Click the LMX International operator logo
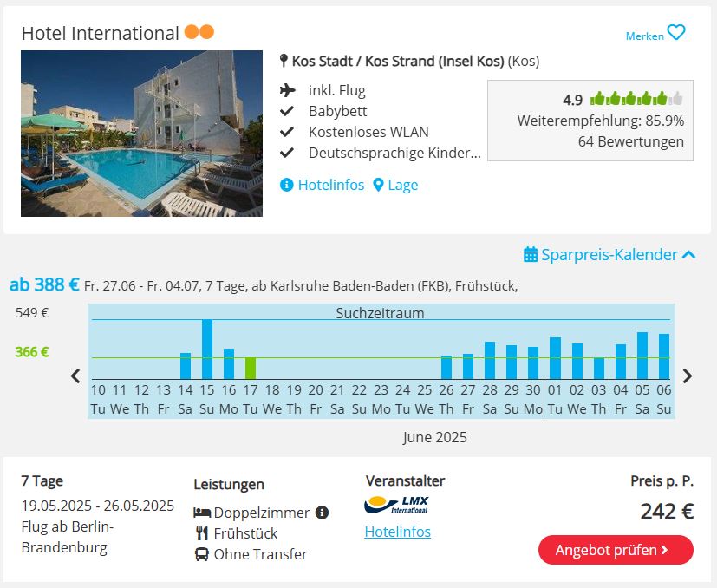This screenshot has height=588, width=717. click(x=396, y=505)
